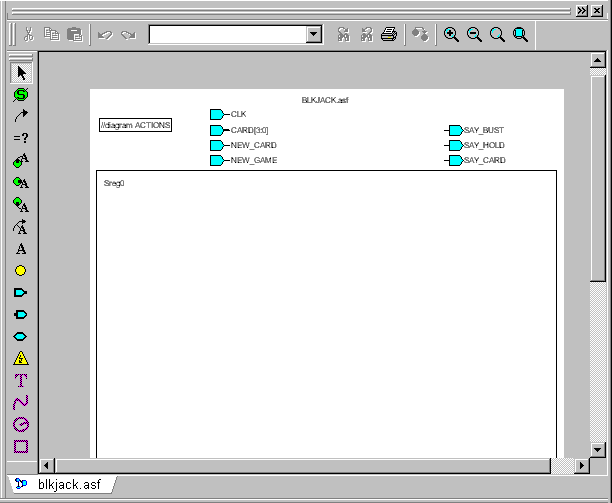This screenshot has height=503, width=612.
Task: Select the yellow warning triangle tool
Action: [x=21, y=358]
